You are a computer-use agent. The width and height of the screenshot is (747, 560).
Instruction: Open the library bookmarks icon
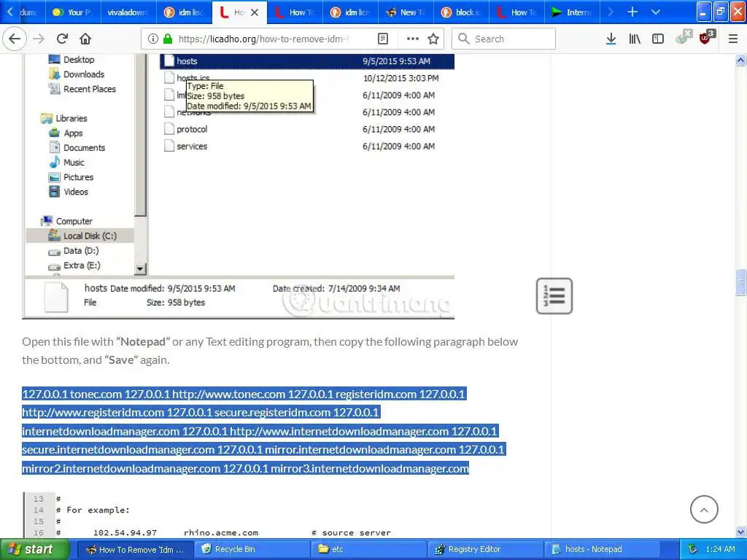point(635,39)
